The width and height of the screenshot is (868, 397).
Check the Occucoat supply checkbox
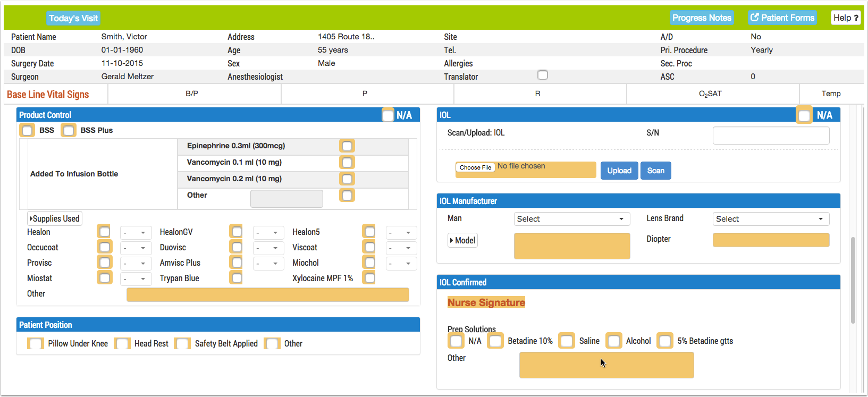tap(105, 247)
